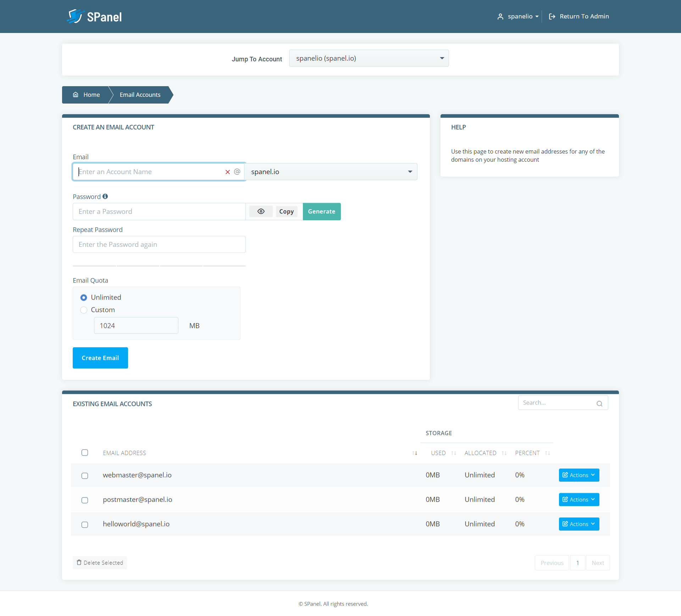Select the Unlimited quota radio button
The width and height of the screenshot is (681, 616).
(84, 298)
